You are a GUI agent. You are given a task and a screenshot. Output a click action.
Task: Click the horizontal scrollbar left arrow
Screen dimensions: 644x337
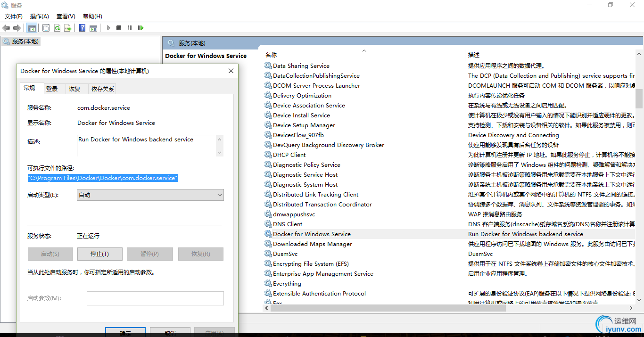[267, 308]
